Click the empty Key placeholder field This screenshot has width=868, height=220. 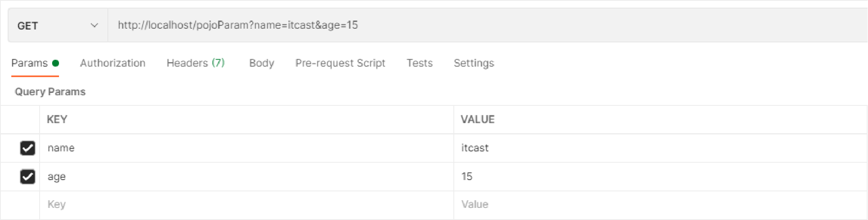point(246,205)
